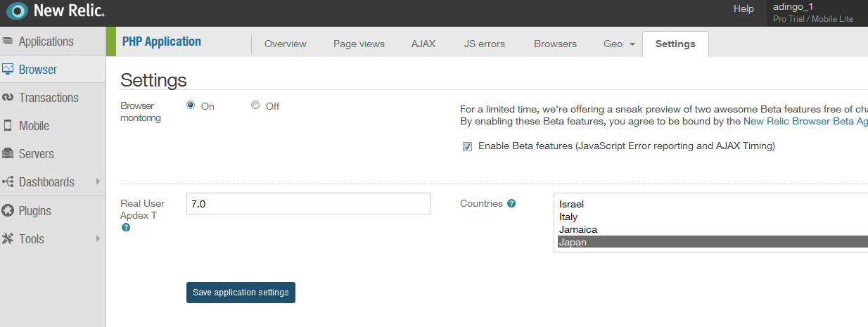Open the Page views tab
The width and height of the screenshot is (868, 327).
pos(359,44)
